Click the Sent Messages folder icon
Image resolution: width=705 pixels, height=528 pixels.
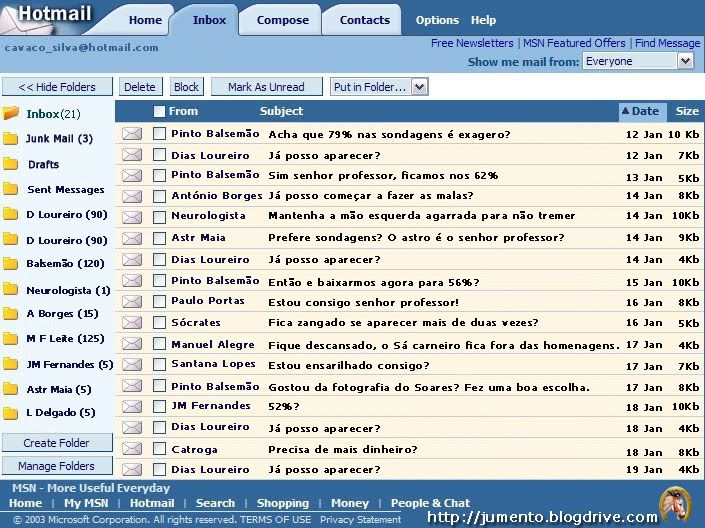pos(10,189)
